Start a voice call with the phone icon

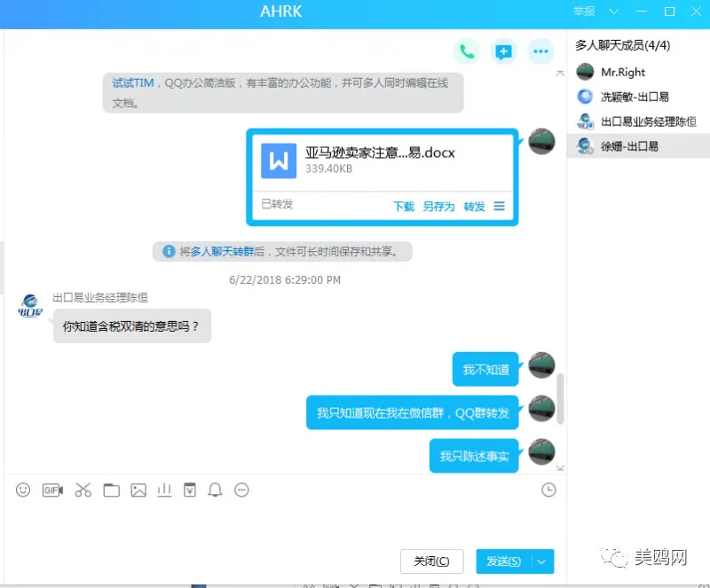click(x=467, y=51)
